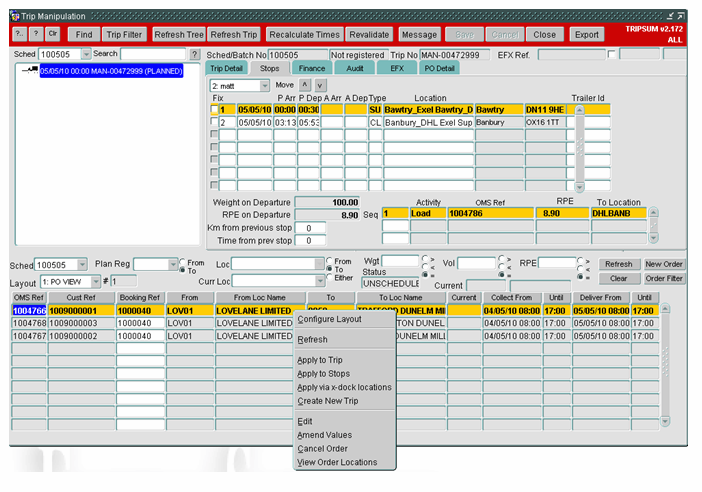Click Refresh Tree button

coord(179,34)
